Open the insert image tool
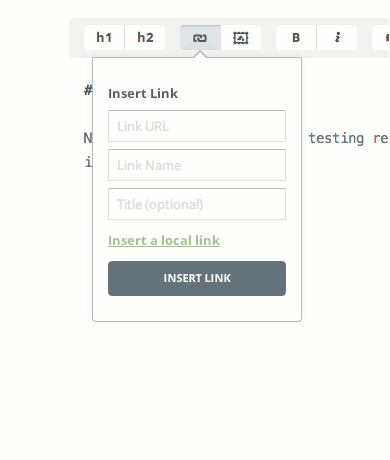 click(241, 38)
